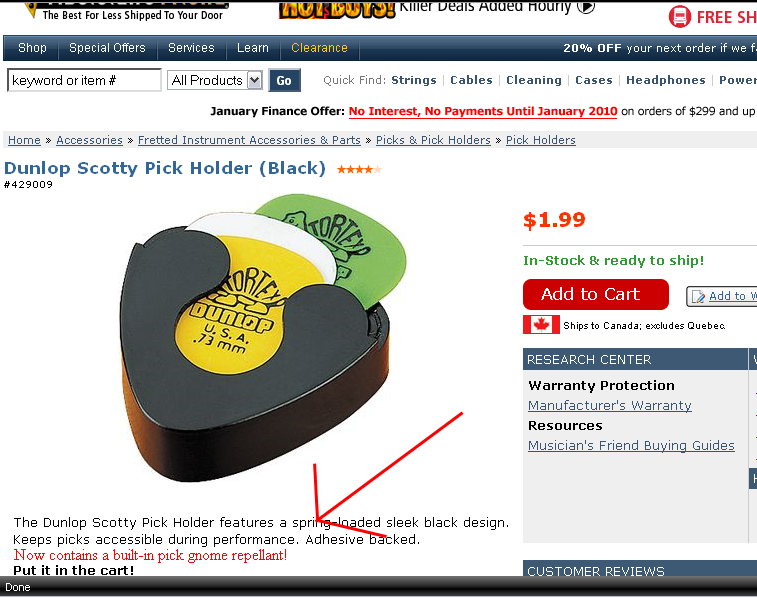Select the Clearance tab
Image resolution: width=757 pixels, height=598 pixels.
click(319, 48)
